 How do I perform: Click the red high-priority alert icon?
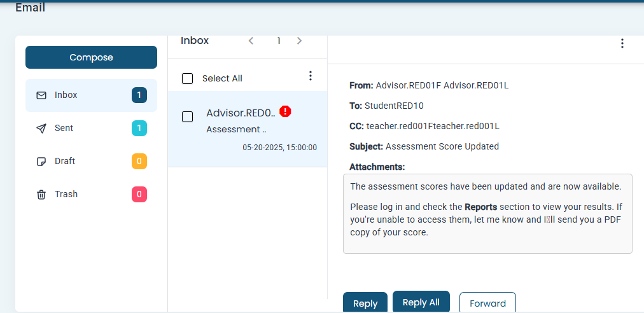click(x=285, y=112)
